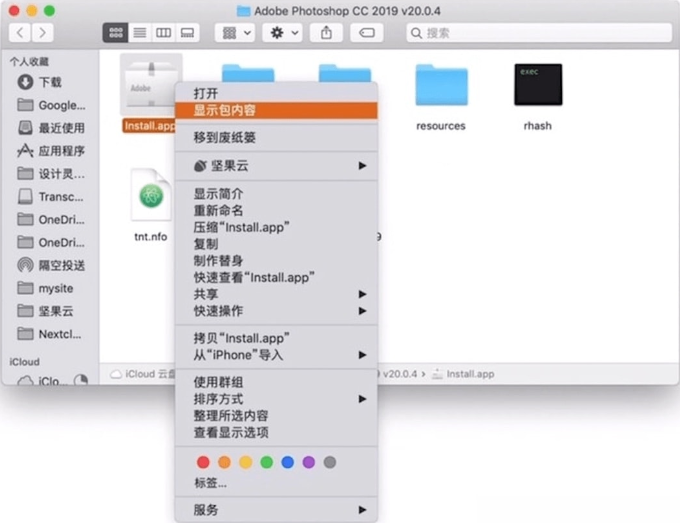Image resolution: width=680 pixels, height=523 pixels.
Task: Expand 从“iPhone”导入 submenu
Action: pyautogui.click(x=276, y=355)
